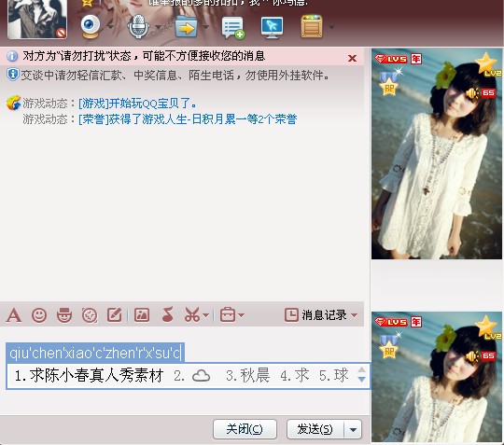Open your own lower QQ show photo
The width and height of the screenshot is (504, 445).
click(x=437, y=377)
